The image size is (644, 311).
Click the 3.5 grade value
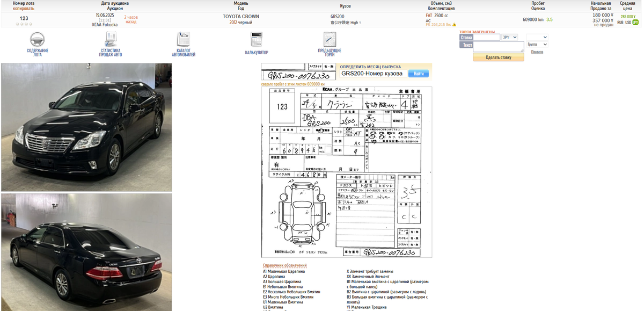tap(550, 20)
